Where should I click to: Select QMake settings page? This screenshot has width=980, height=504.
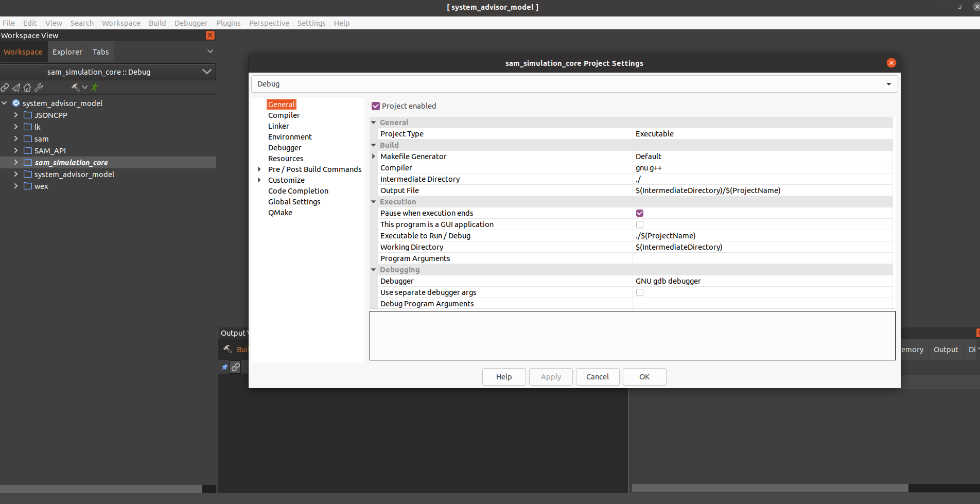pyautogui.click(x=280, y=213)
